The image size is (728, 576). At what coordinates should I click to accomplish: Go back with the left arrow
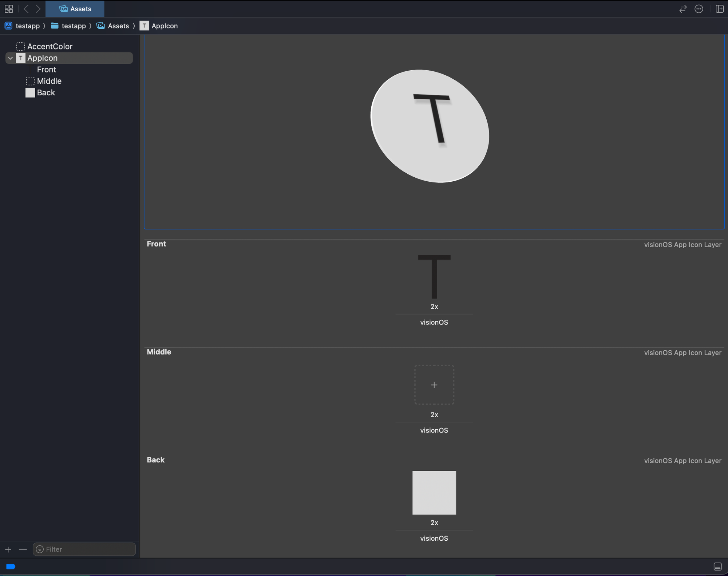pyautogui.click(x=26, y=9)
